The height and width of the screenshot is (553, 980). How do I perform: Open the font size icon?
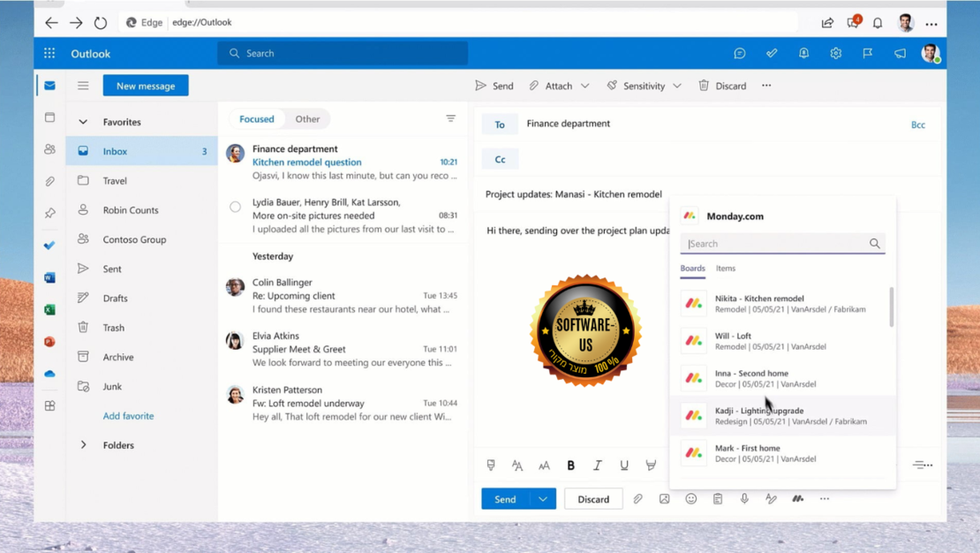pyautogui.click(x=544, y=465)
